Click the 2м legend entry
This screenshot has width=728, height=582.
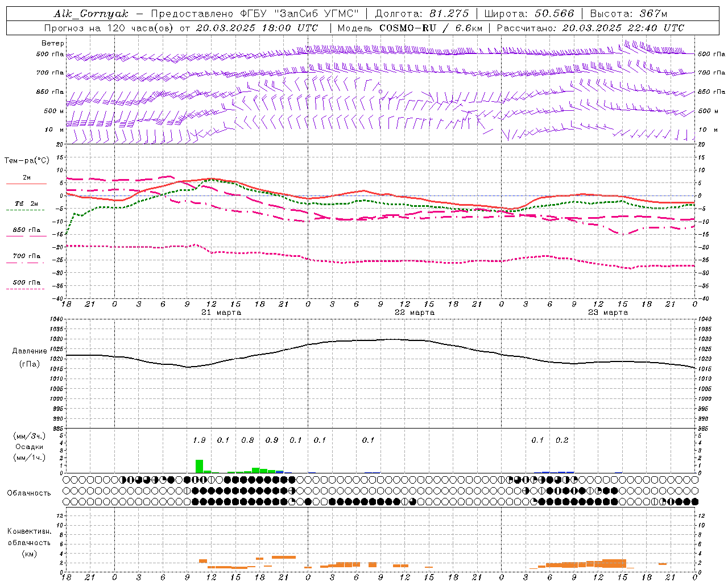click(27, 178)
